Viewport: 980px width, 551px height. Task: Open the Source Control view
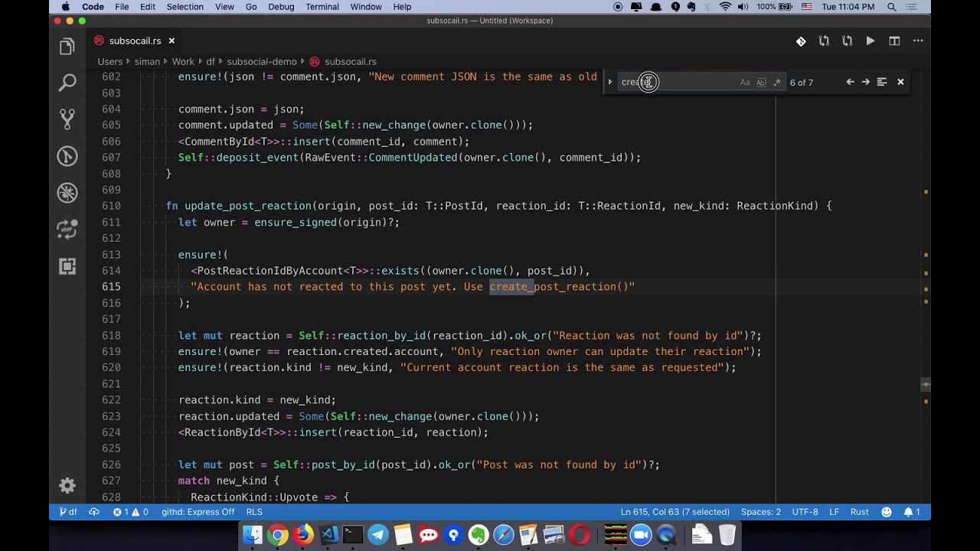(x=67, y=119)
